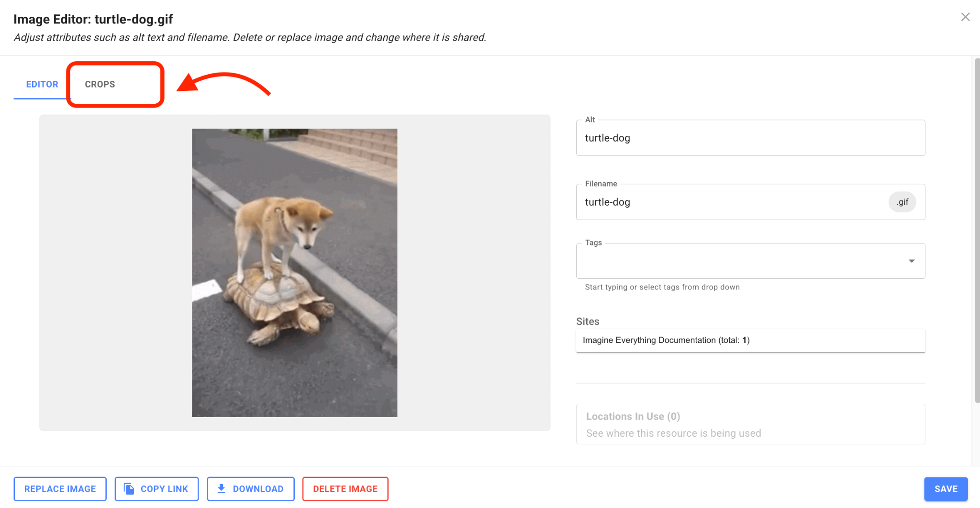Click the Copy Link button
The height and width of the screenshot is (508, 980).
coord(156,488)
